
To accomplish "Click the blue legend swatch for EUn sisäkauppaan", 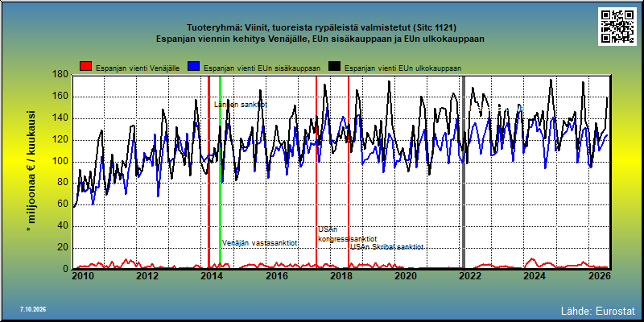I will [x=194, y=68].
